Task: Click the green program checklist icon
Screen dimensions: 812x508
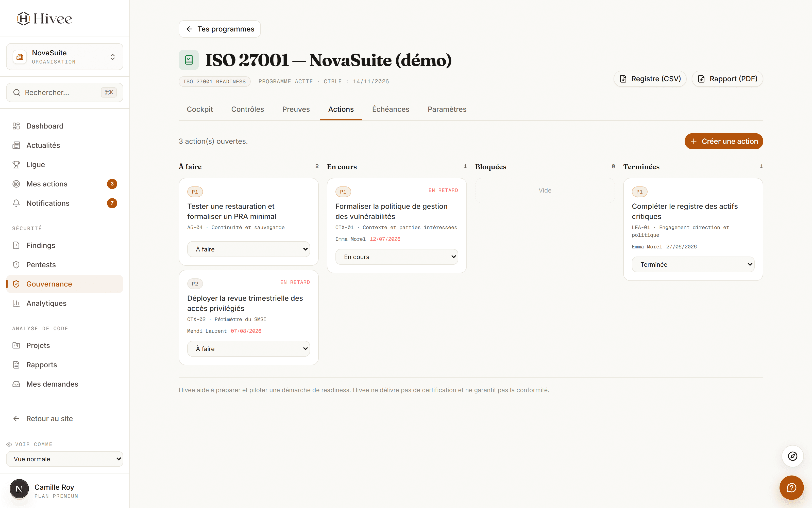Action: click(189, 60)
